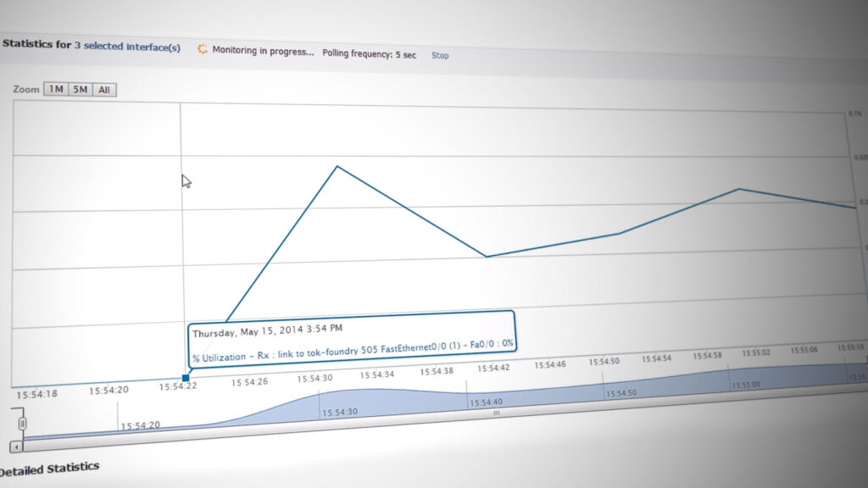Click the Zoom label group

click(25, 88)
